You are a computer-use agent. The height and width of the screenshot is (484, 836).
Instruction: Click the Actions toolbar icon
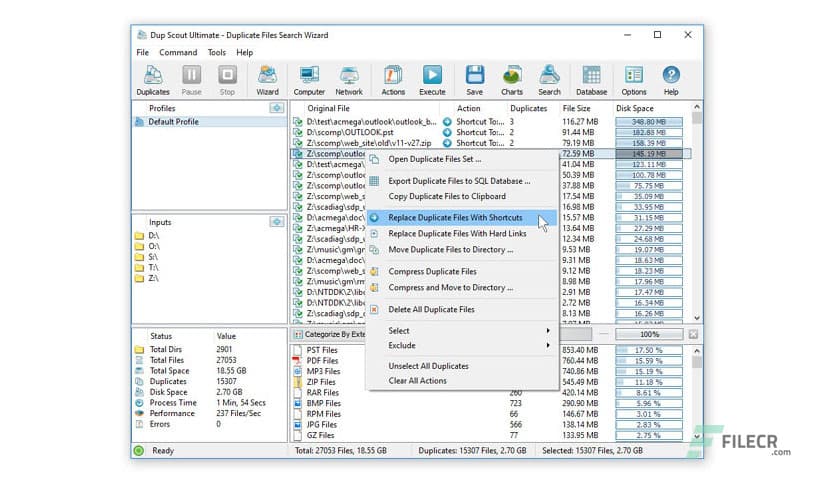tap(393, 79)
